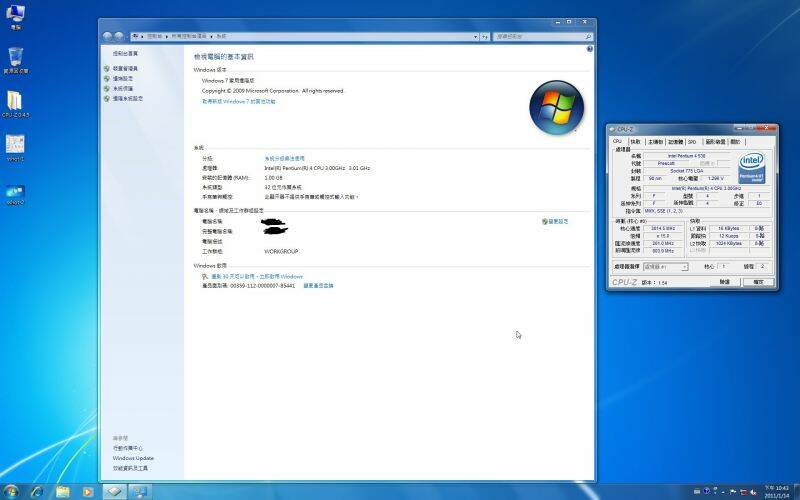Expand address bar history dropdown arrow
This screenshot has width=800, height=500.
[x=476, y=36]
